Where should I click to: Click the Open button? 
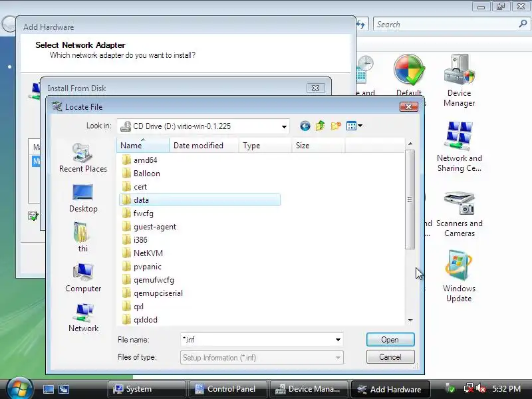click(x=390, y=340)
